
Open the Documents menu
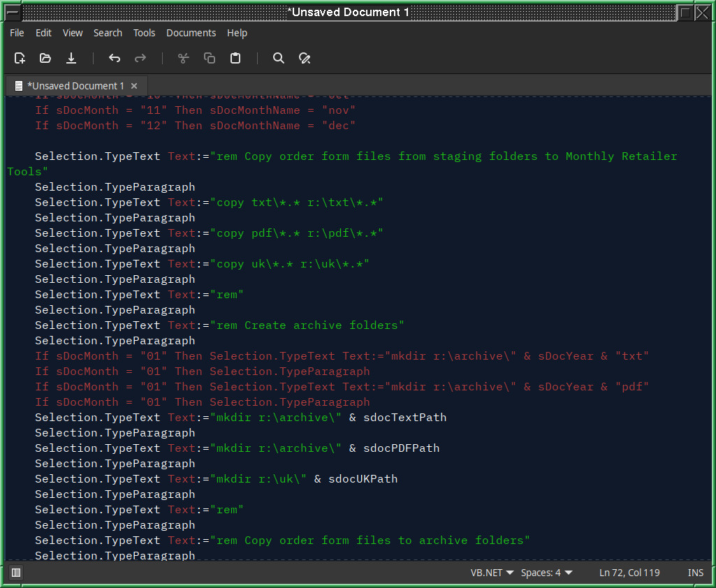[191, 33]
